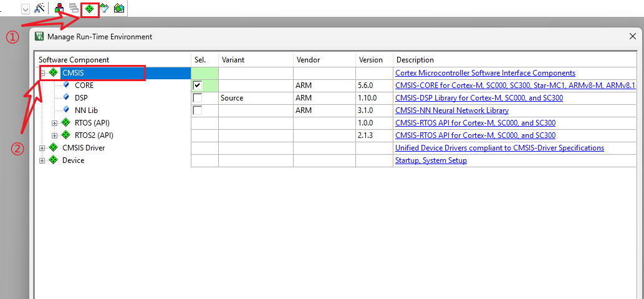Select the CMSIS Driver tree item
The width and height of the screenshot is (644, 299).
(x=84, y=148)
